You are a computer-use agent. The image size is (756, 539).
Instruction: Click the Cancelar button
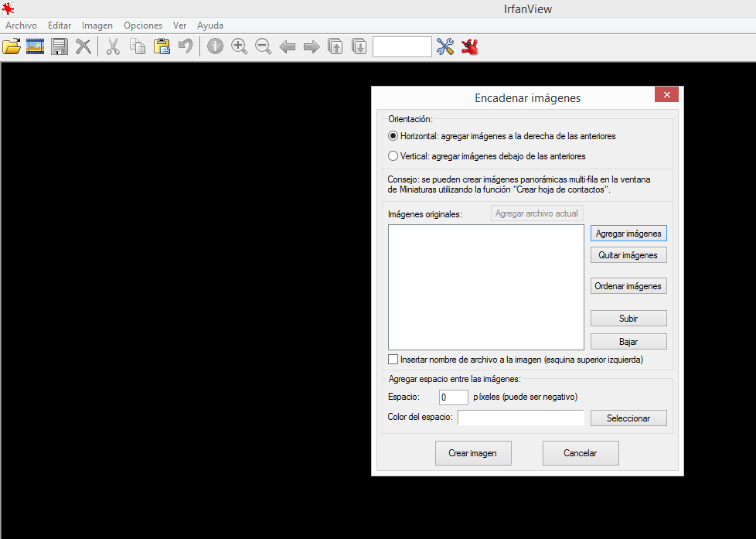[x=581, y=453]
